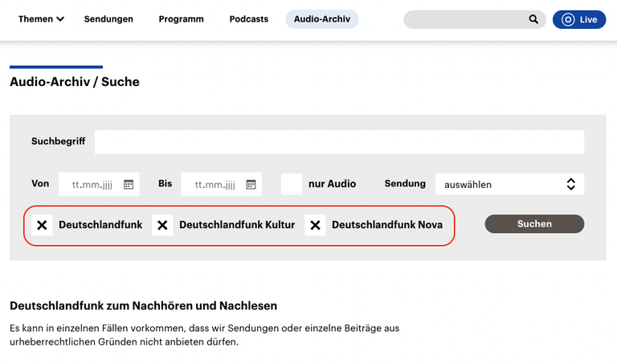
Task: Click the Deutschlandfunk Kultur label text
Action: click(x=237, y=225)
